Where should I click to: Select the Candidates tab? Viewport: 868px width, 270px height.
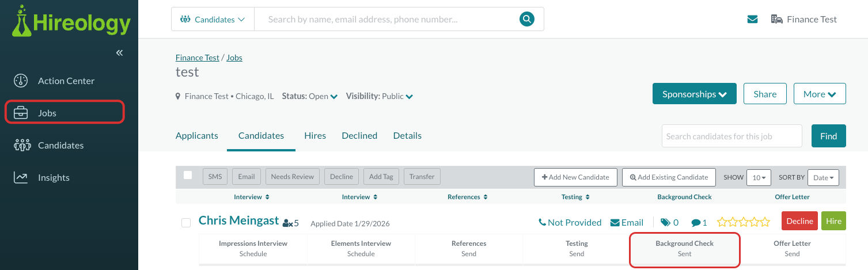point(261,136)
